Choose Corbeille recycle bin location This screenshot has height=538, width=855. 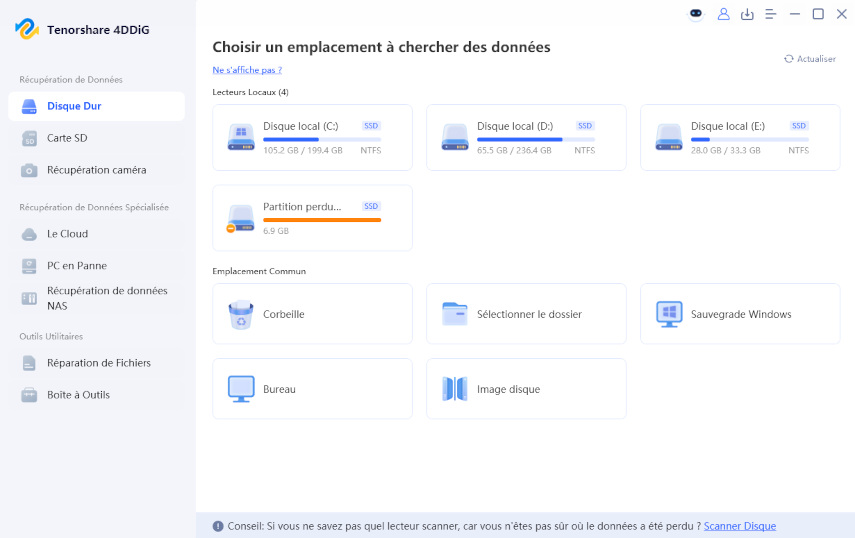[x=312, y=314]
